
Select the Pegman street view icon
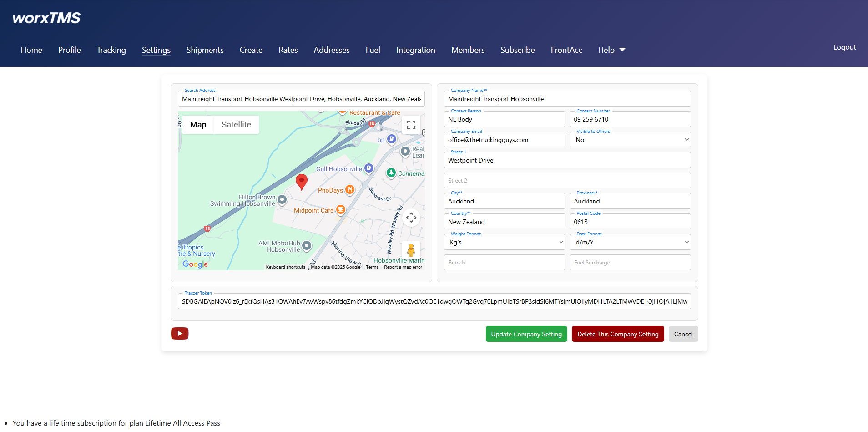(x=411, y=250)
